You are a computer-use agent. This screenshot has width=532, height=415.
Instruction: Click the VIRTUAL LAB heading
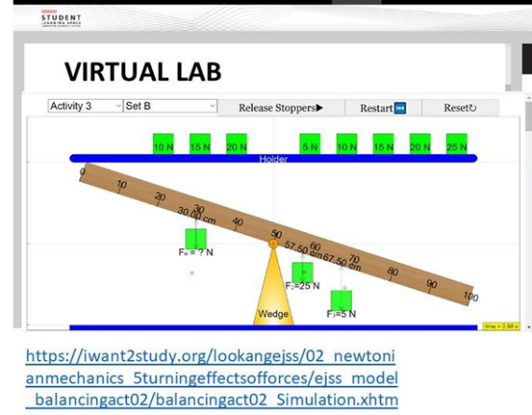click(143, 72)
